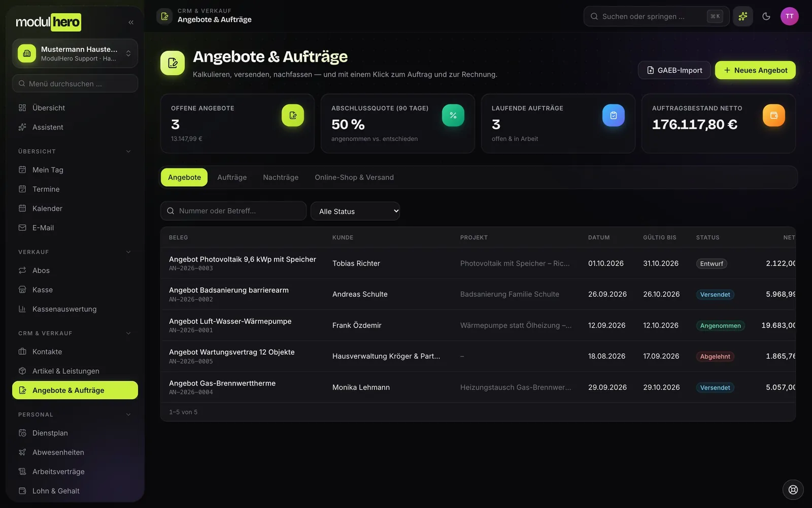
Task: Switch to the Online-Shop & Versand tab
Action: point(354,177)
